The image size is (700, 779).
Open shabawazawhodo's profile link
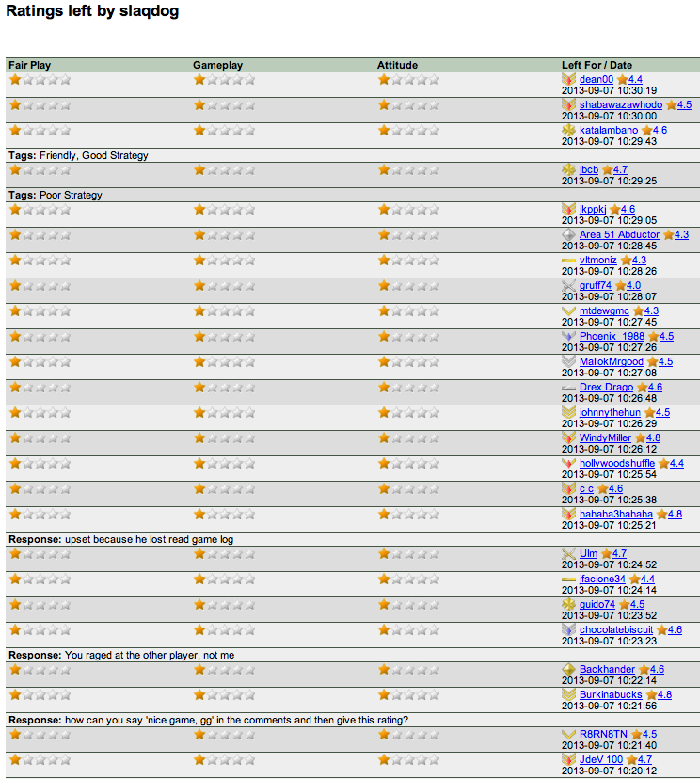point(620,105)
